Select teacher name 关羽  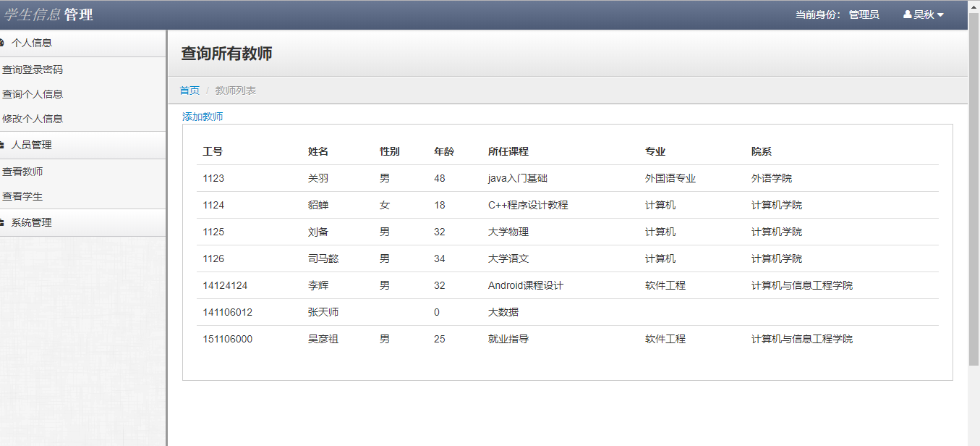coord(318,178)
